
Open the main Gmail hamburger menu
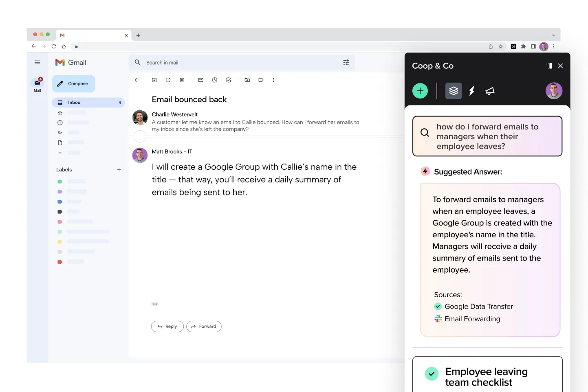(37, 62)
